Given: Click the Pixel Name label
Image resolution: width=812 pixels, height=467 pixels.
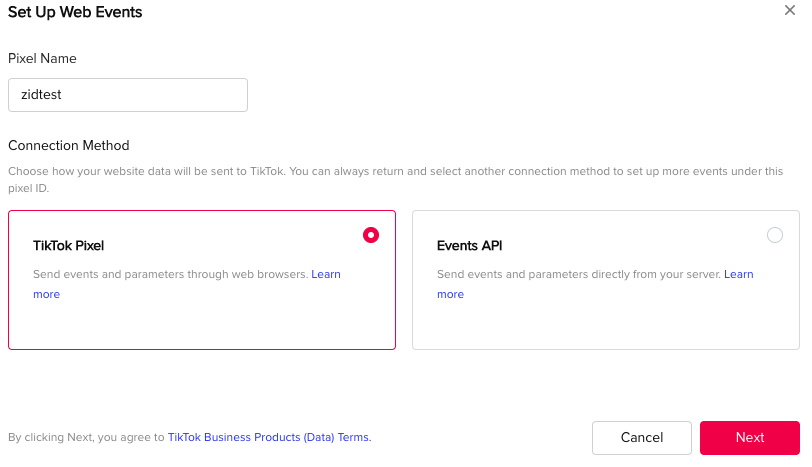Looking at the screenshot, I should pyautogui.click(x=42, y=59).
